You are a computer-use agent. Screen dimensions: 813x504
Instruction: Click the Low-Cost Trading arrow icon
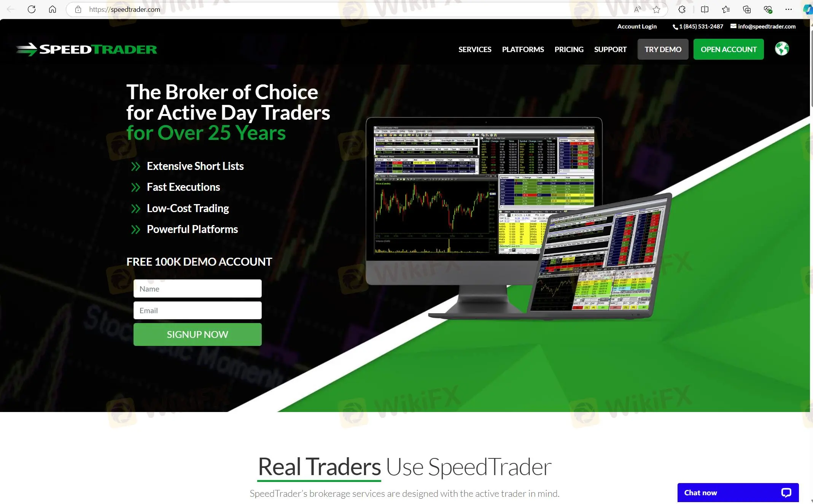134,208
